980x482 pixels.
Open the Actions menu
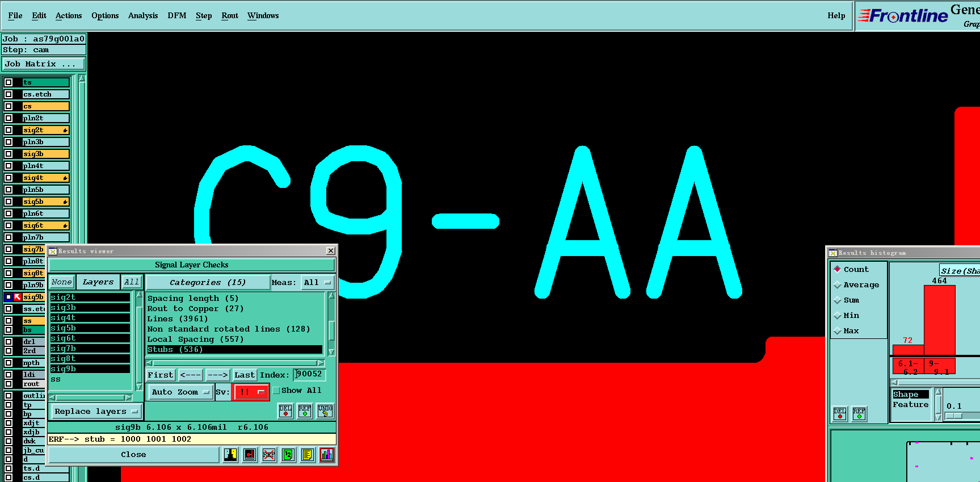pyautogui.click(x=69, y=15)
